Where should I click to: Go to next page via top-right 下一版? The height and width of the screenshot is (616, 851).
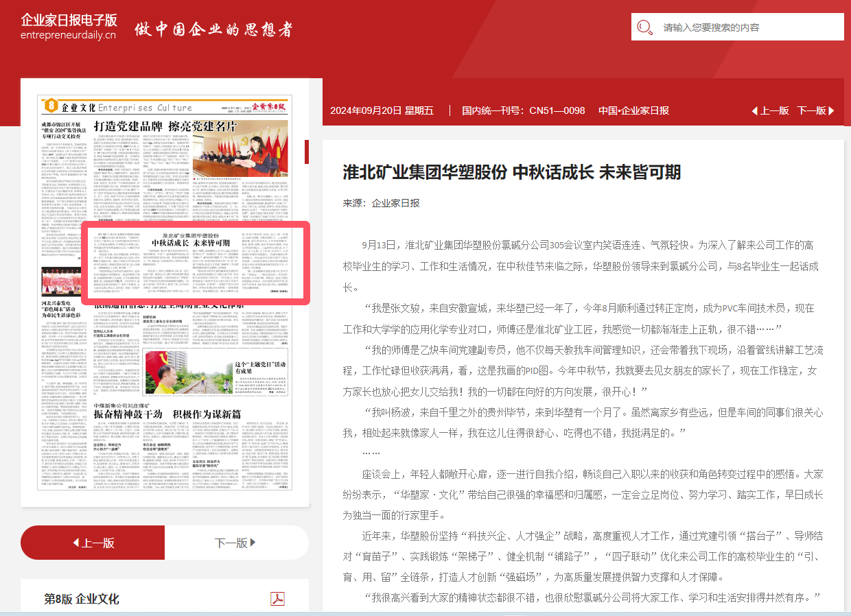pyautogui.click(x=815, y=110)
